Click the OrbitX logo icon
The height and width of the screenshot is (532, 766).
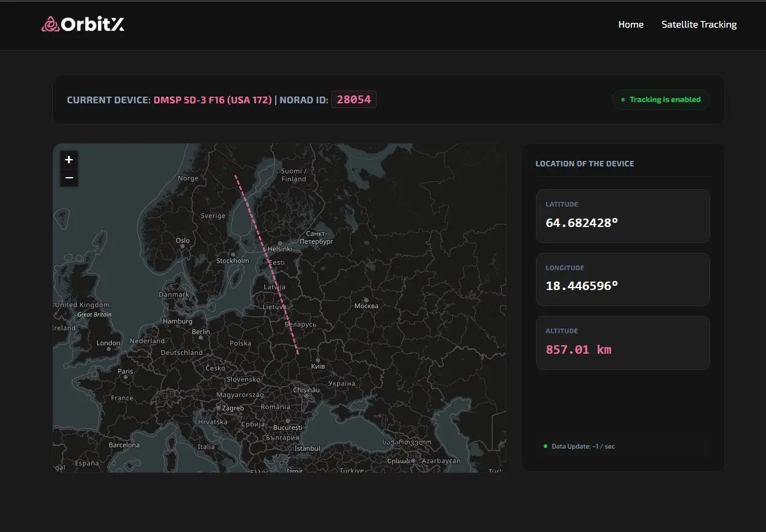pyautogui.click(x=50, y=24)
